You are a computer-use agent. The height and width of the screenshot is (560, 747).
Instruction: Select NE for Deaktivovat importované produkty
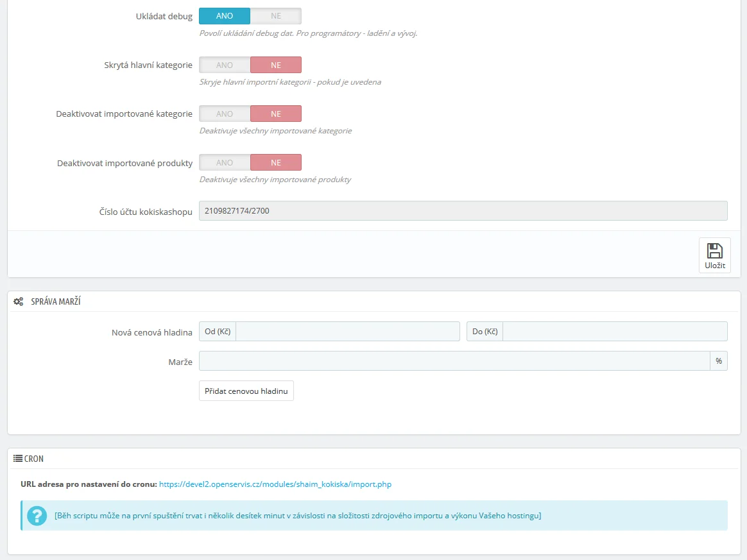point(275,162)
